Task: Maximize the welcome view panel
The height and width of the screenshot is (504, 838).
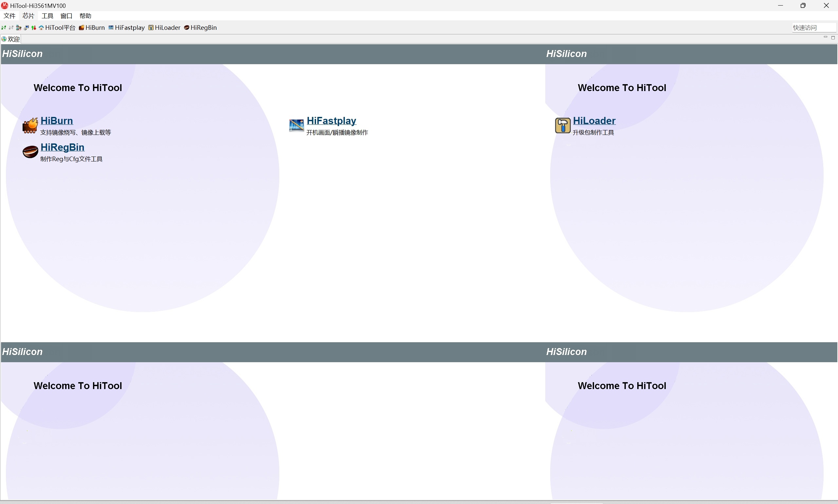Action: (833, 38)
